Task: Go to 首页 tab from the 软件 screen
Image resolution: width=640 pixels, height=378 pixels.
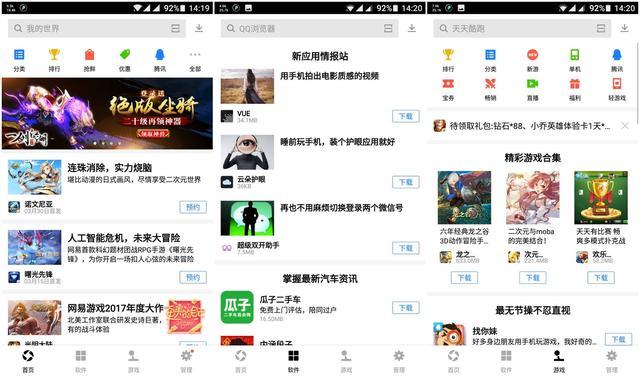Action: click(x=241, y=361)
